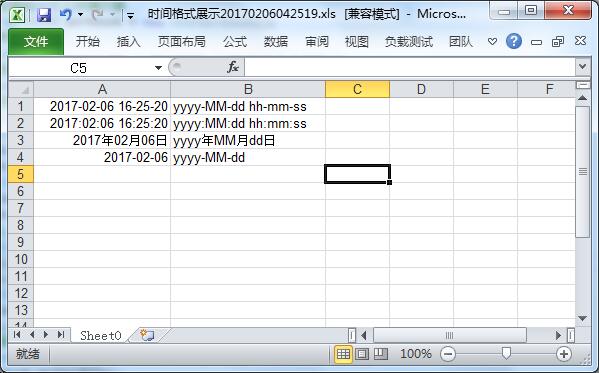Click inside the formula bar input
Screen dimensions: 599x373
[x=410, y=68]
